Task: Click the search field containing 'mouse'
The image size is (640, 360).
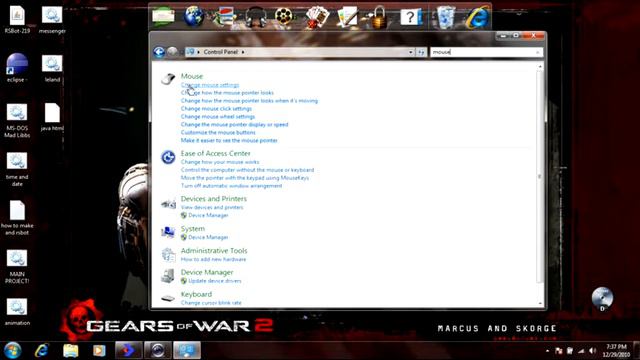Action: (482, 52)
